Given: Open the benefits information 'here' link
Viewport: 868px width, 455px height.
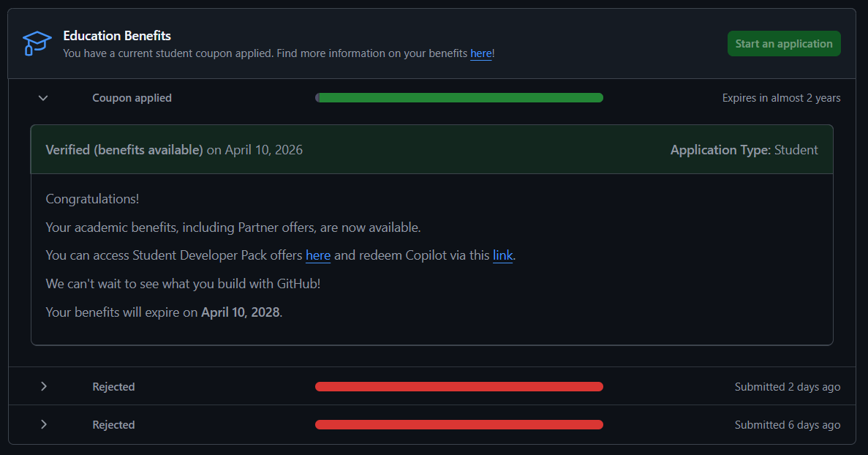Looking at the screenshot, I should [x=480, y=53].
